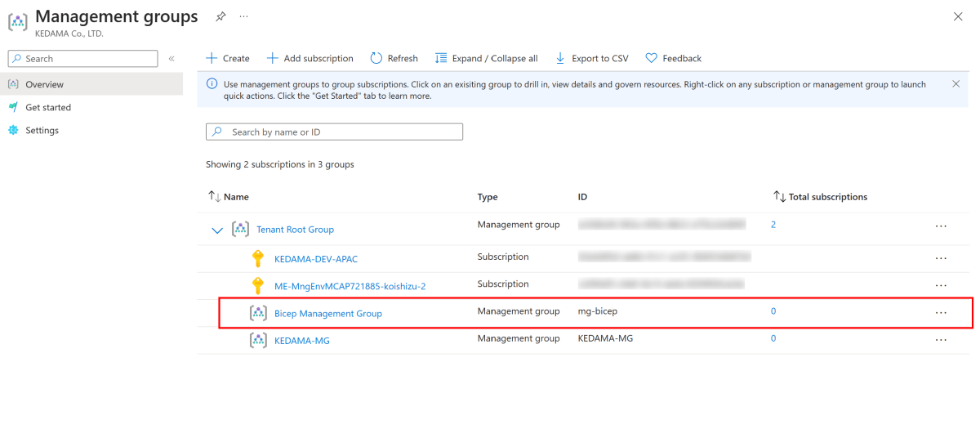The width and height of the screenshot is (980, 438).
Task: Click the info icon in the banner
Action: 212,83
